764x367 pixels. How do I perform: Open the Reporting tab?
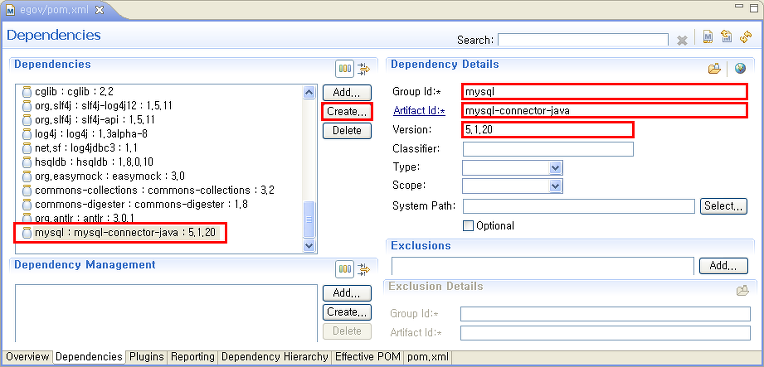pyautogui.click(x=192, y=357)
